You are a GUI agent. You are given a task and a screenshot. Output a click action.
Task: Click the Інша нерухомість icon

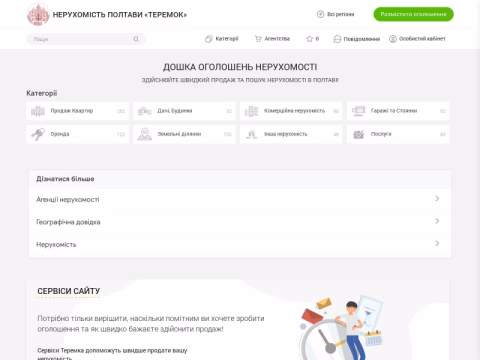pyautogui.click(x=251, y=134)
